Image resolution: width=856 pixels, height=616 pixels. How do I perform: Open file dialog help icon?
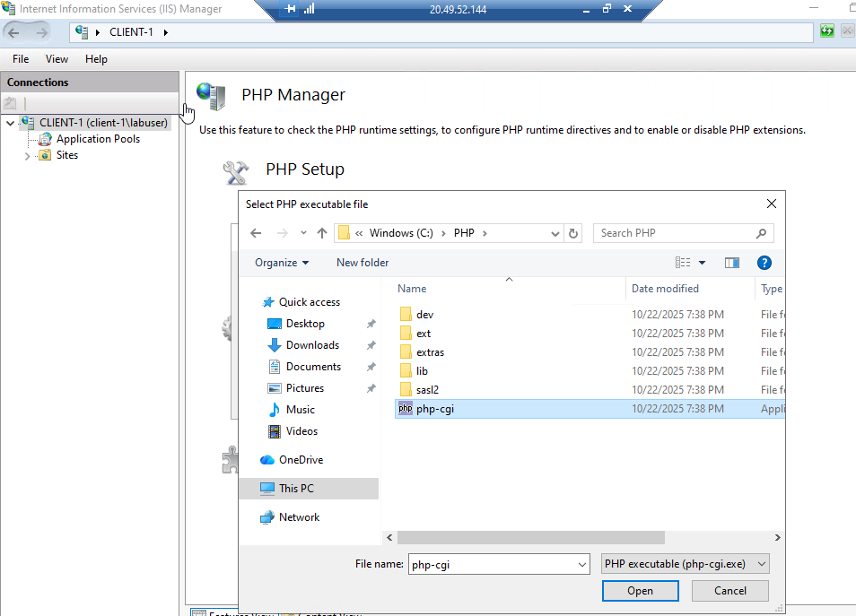(x=764, y=263)
